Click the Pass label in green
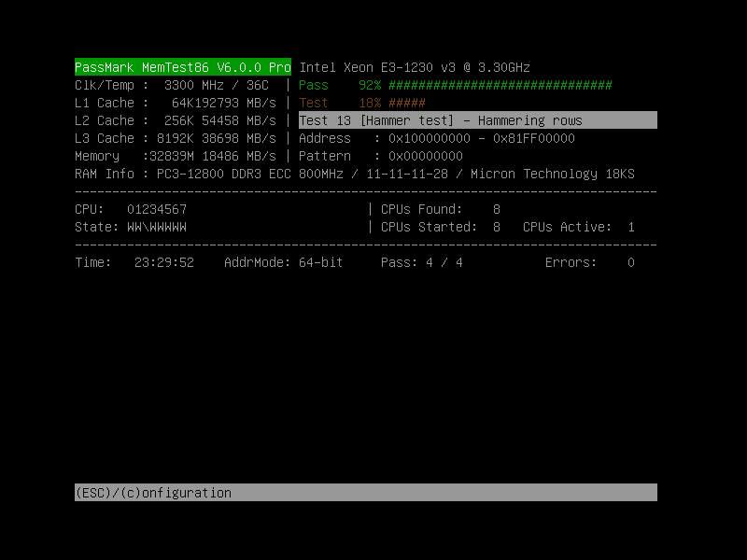The height and width of the screenshot is (560, 747). tap(314, 85)
